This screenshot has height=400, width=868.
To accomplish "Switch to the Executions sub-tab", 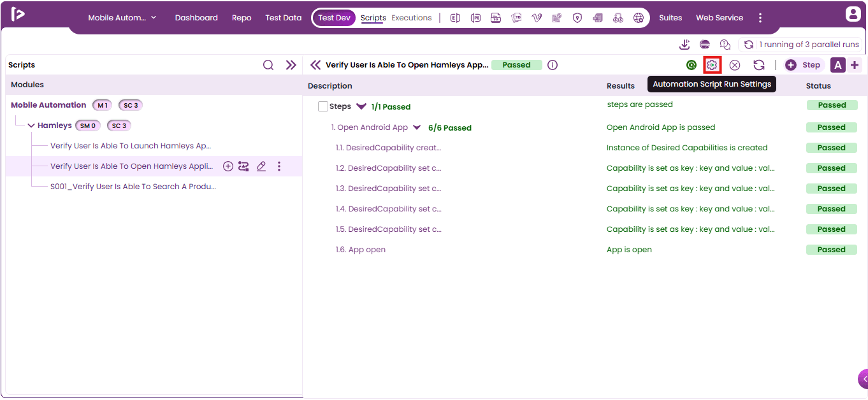I will pyautogui.click(x=412, y=18).
